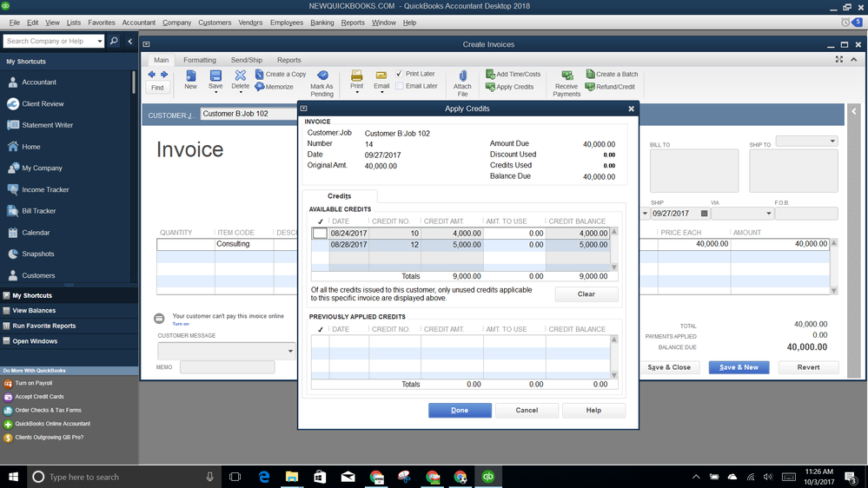Click the available credits checkmark column header

[x=320, y=221]
